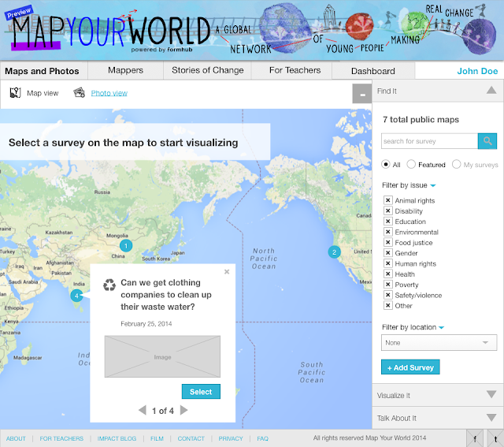Click the John Doe user name
Viewport: 504px width, 447px height.
click(x=477, y=71)
